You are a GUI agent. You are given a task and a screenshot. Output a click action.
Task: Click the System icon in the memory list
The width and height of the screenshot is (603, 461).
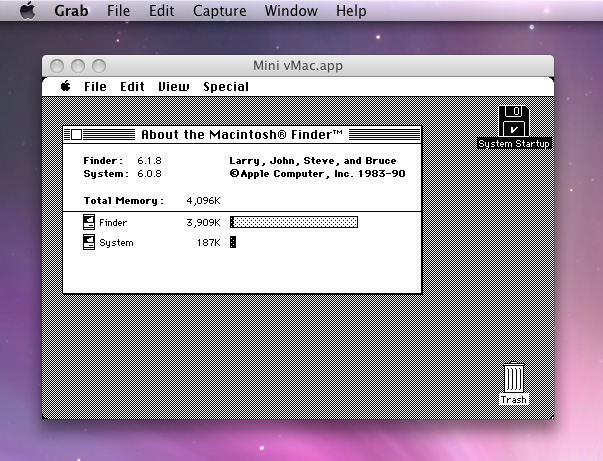[x=88, y=242]
